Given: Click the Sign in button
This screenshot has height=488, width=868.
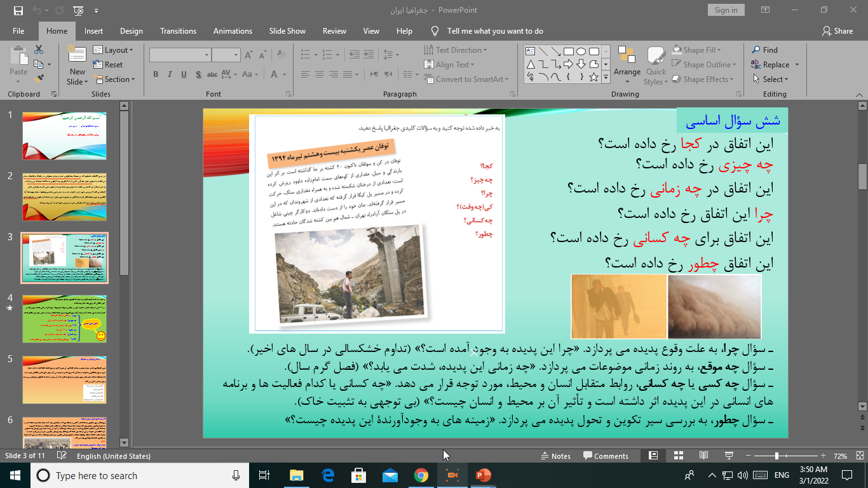Looking at the screenshot, I should coord(726,10).
